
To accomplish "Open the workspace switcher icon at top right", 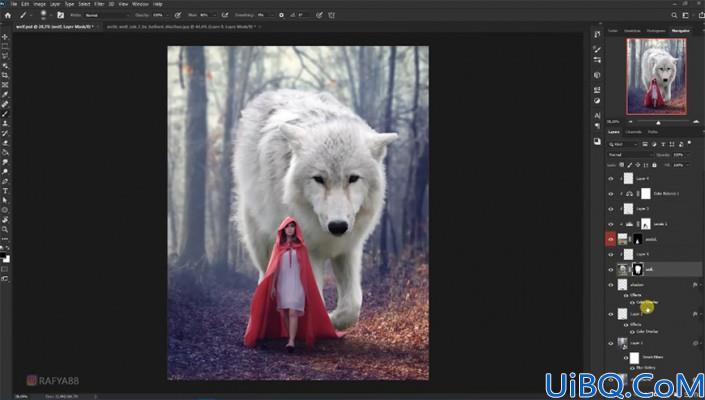I will 686,15.
